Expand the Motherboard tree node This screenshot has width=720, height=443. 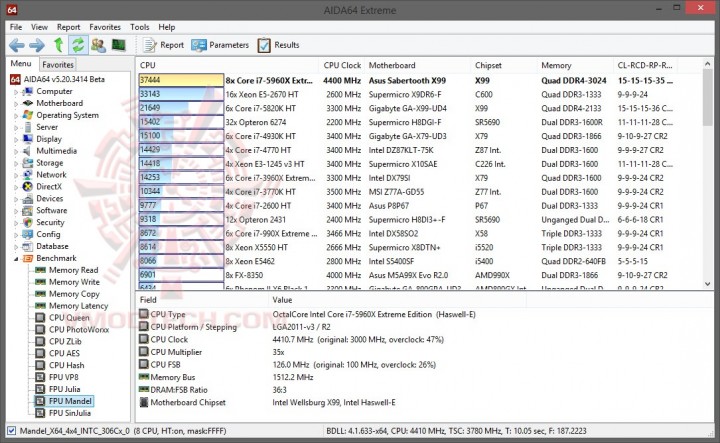(x=16, y=104)
